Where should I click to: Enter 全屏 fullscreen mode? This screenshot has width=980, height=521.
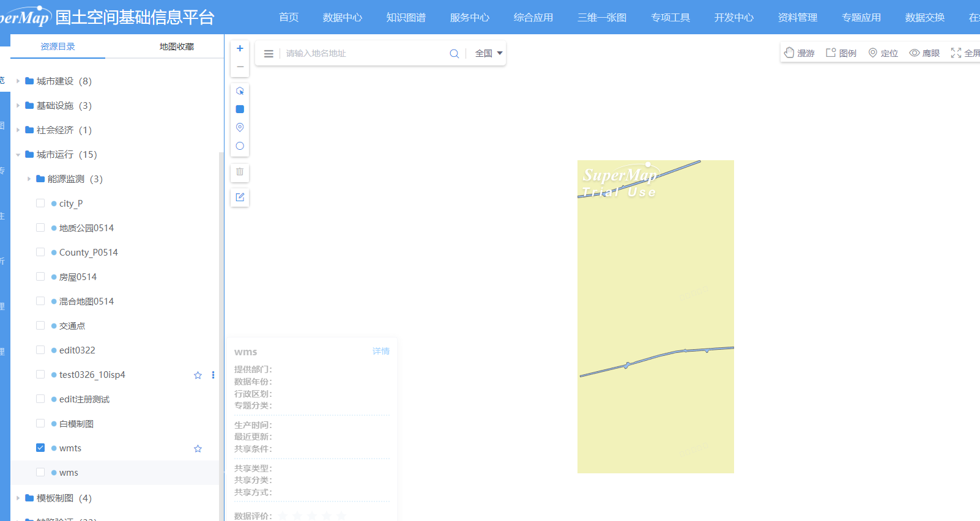tap(965, 53)
